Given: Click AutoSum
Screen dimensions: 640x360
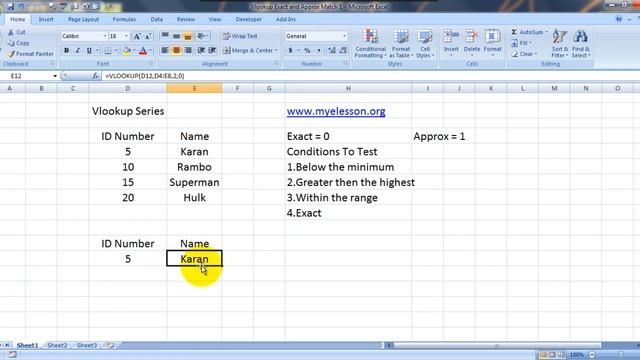Looking at the screenshot, I should click(527, 32).
